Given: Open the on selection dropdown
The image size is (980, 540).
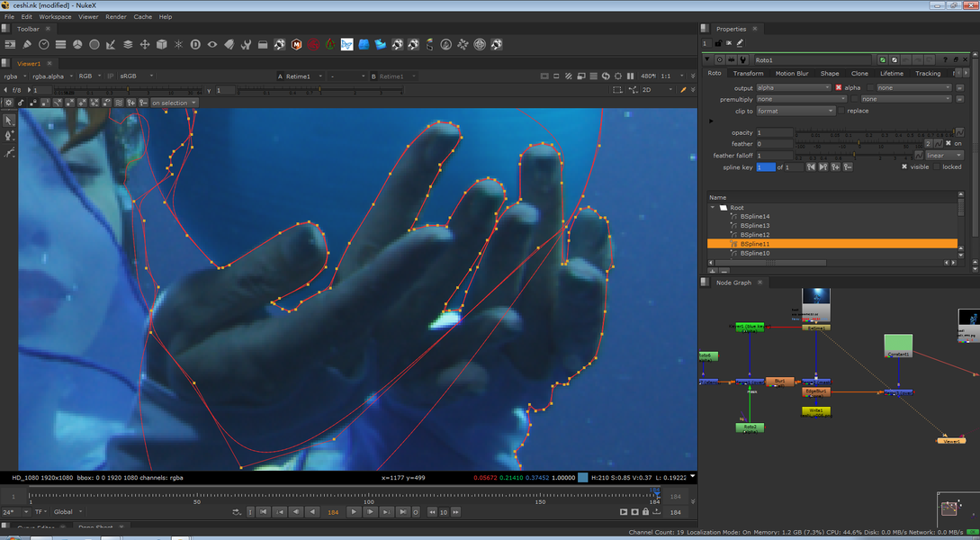Looking at the screenshot, I should (174, 103).
